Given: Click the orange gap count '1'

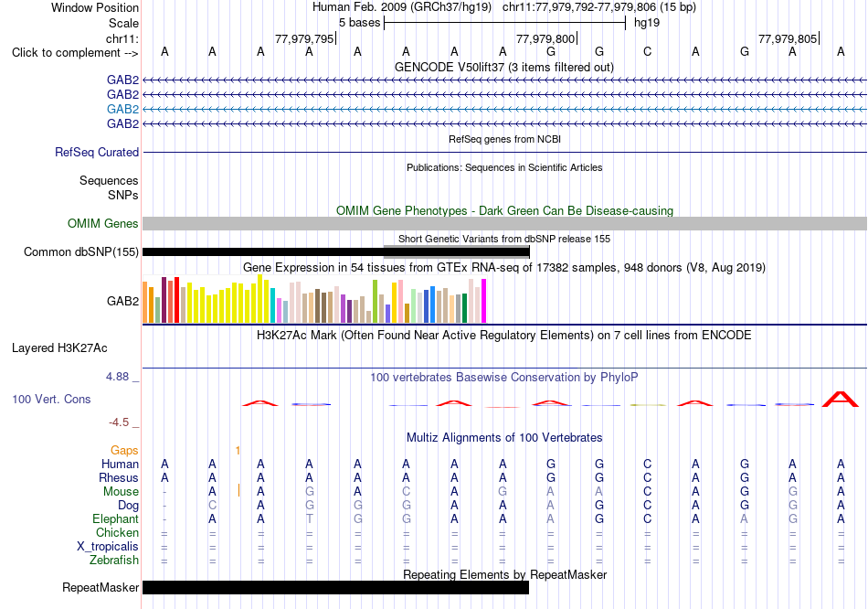Looking at the screenshot, I should [238, 451].
